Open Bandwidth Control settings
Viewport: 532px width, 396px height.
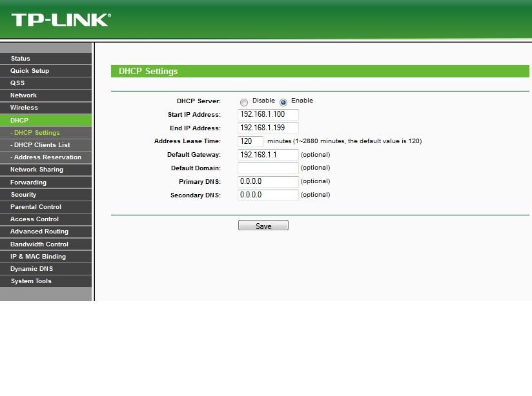click(x=46, y=244)
